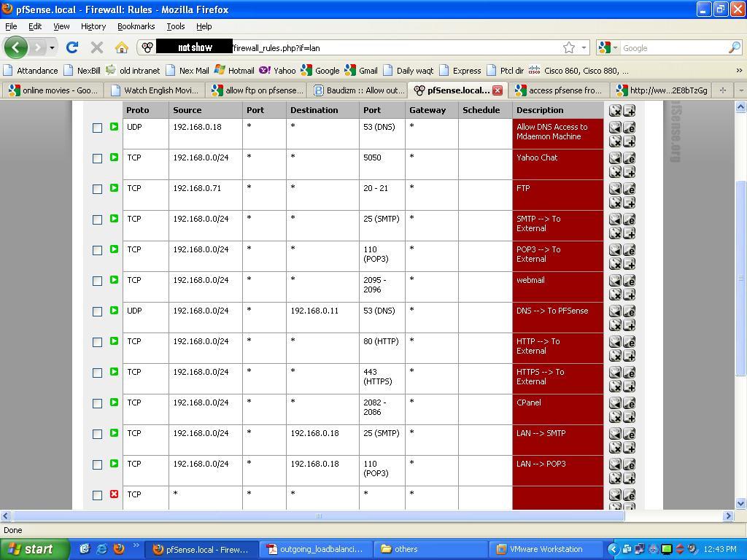This screenshot has width=747, height=560.
Task: Switch to the 'Baudizm :: Allow out' tab
Action: tap(358, 90)
